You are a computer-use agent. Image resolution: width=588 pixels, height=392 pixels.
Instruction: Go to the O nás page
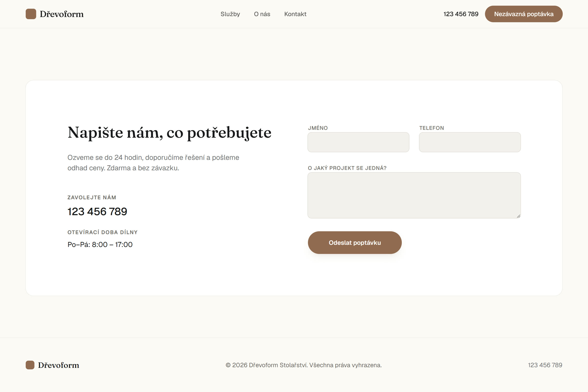pyautogui.click(x=262, y=14)
